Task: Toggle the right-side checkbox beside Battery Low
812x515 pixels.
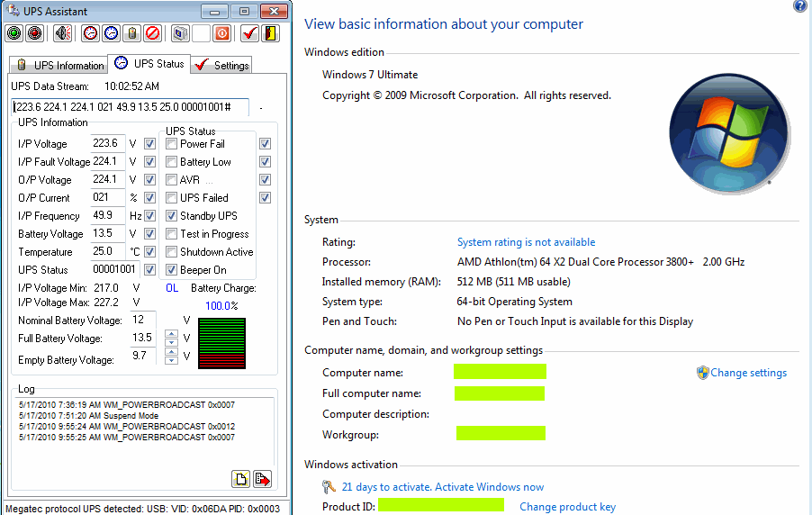Action: coord(266,162)
